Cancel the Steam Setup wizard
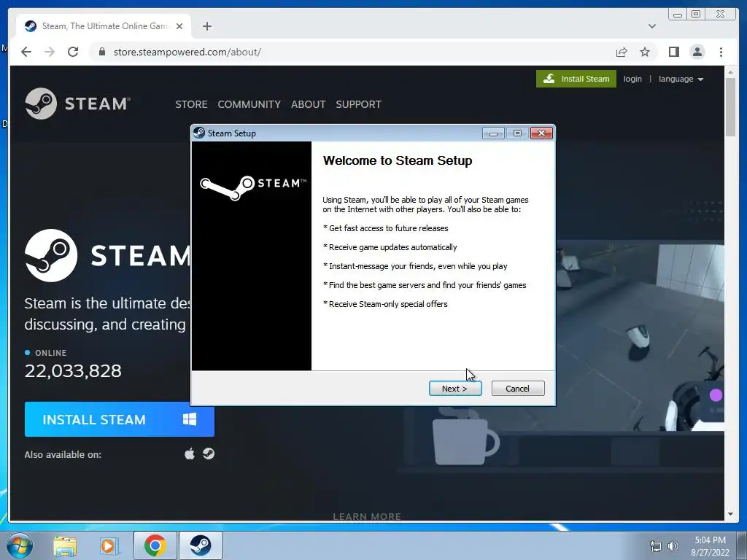The height and width of the screenshot is (560, 747). click(517, 389)
